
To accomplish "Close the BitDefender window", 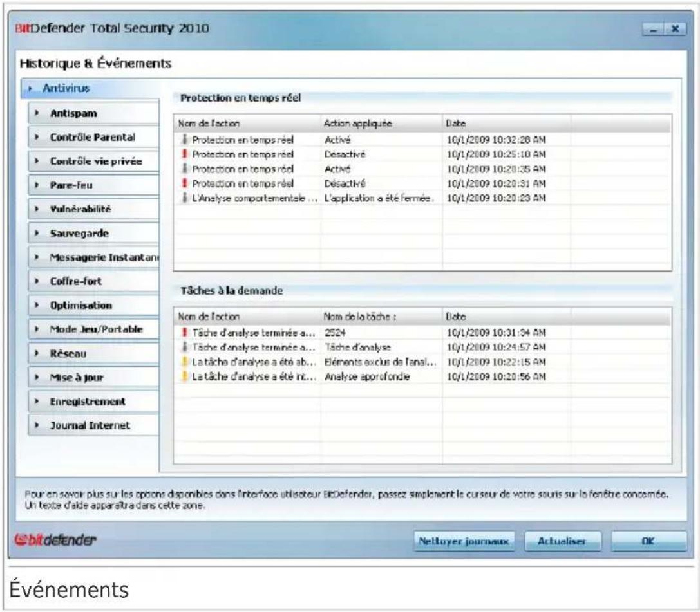I will (676, 30).
